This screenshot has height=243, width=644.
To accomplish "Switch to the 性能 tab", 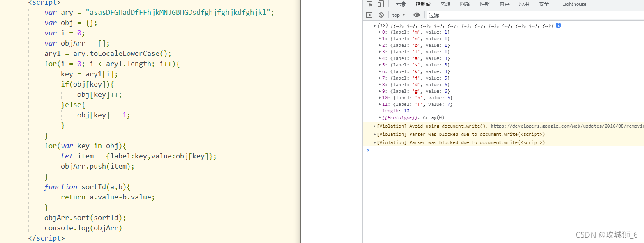I will point(485,4).
